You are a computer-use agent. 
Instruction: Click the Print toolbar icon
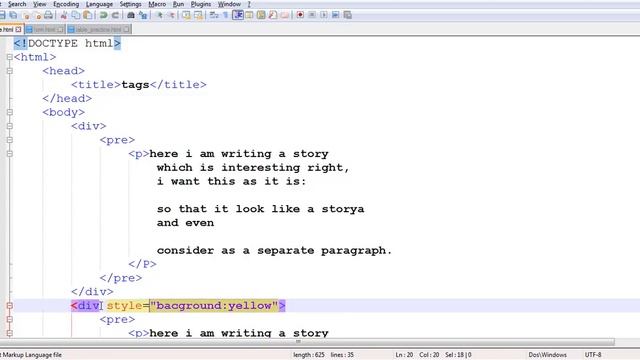[48, 15]
